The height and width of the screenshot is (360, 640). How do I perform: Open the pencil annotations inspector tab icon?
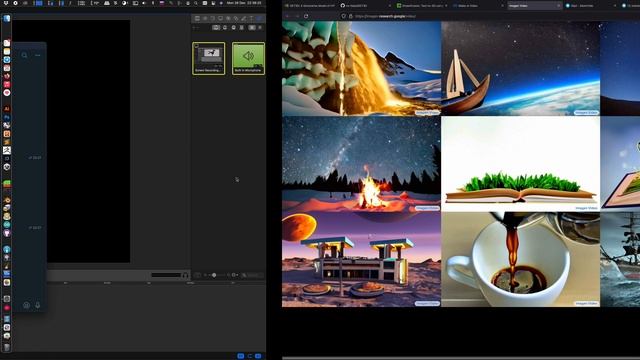click(x=244, y=18)
